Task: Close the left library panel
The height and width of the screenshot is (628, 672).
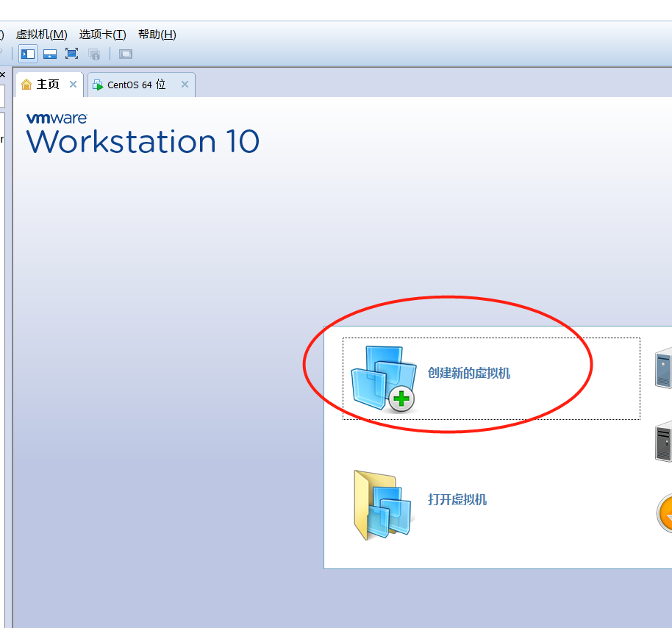Action: tap(2, 75)
